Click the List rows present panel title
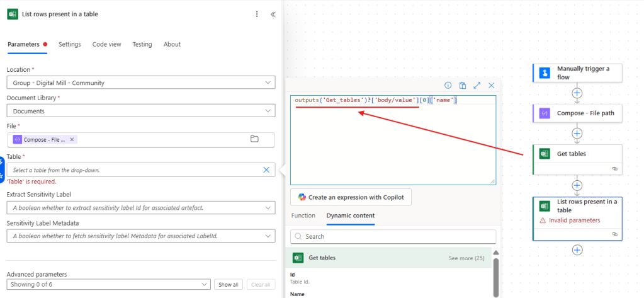 pos(60,14)
